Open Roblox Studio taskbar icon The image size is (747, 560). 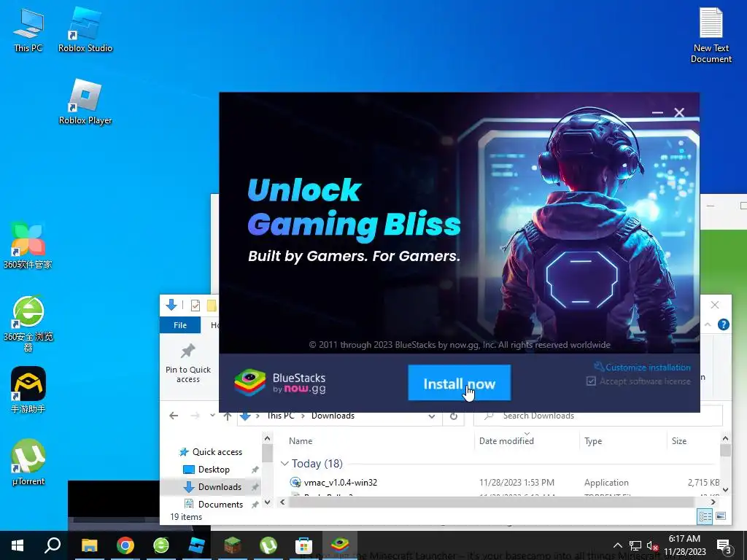coord(196,545)
